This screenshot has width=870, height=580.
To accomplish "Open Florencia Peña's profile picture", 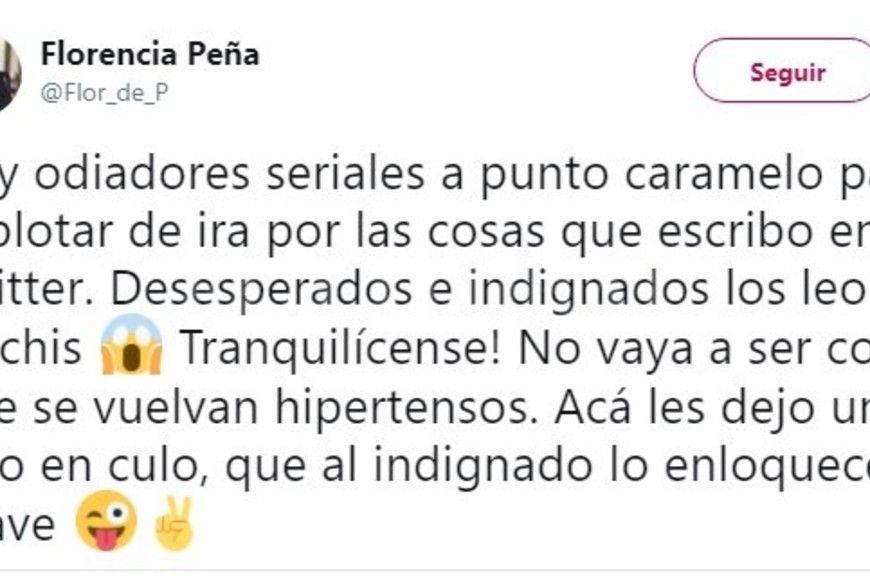I will 9,75.
